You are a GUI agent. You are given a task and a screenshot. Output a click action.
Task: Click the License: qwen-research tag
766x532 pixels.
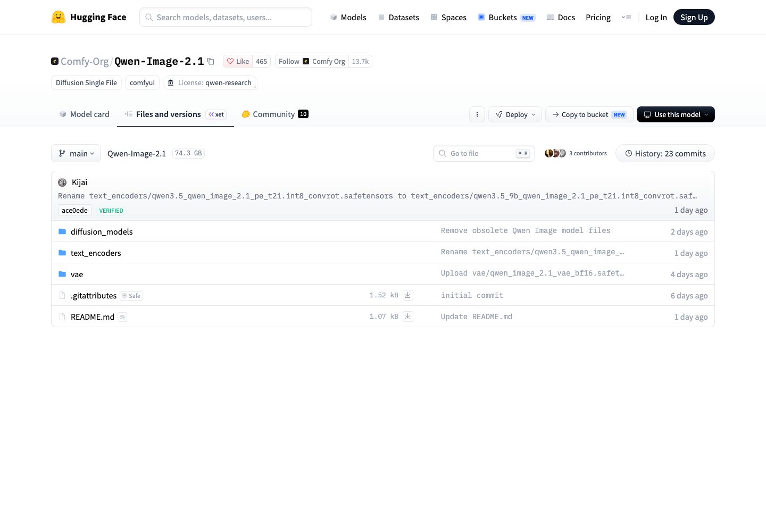point(210,82)
